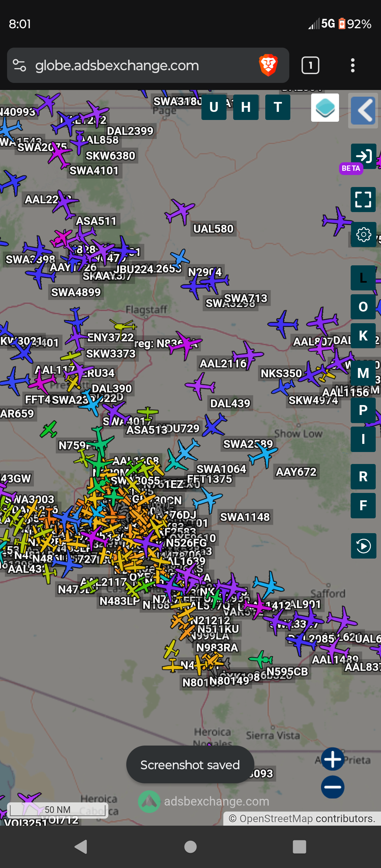Select SKW6380 flight label

coord(110,156)
